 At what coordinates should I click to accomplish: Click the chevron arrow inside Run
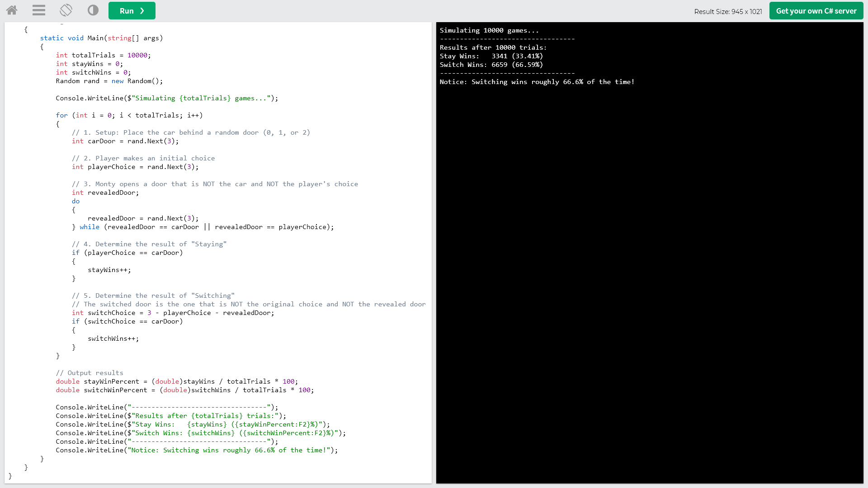(x=142, y=11)
